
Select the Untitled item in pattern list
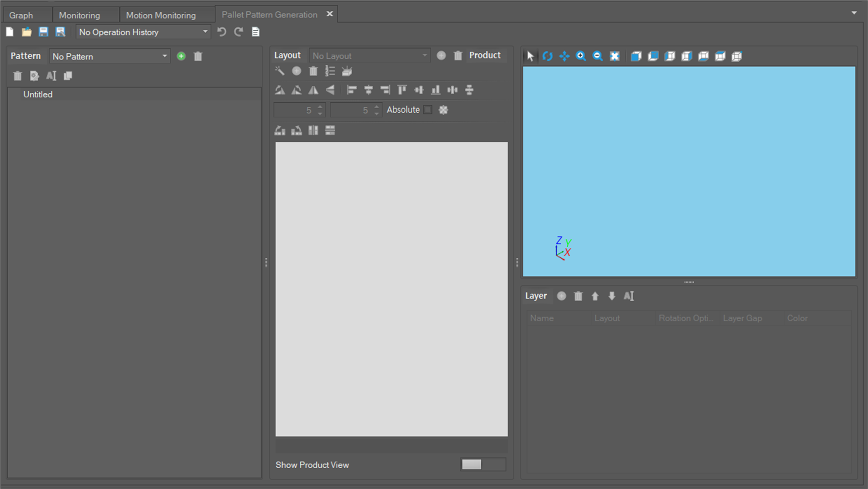[x=38, y=94]
